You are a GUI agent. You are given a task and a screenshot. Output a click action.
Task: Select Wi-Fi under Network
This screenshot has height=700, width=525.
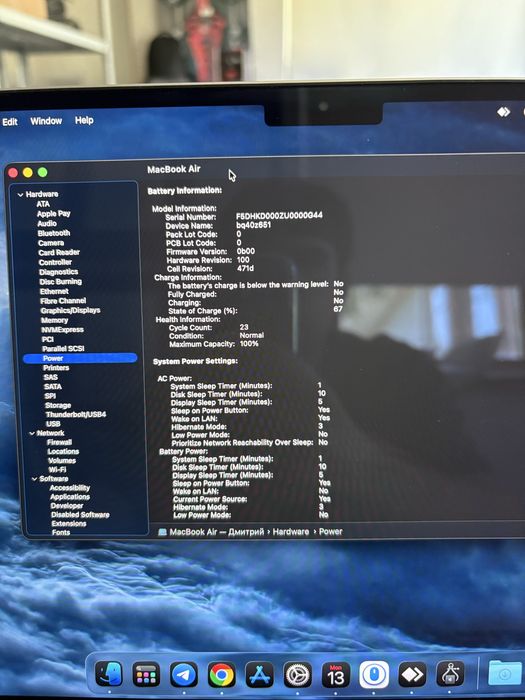(x=57, y=470)
